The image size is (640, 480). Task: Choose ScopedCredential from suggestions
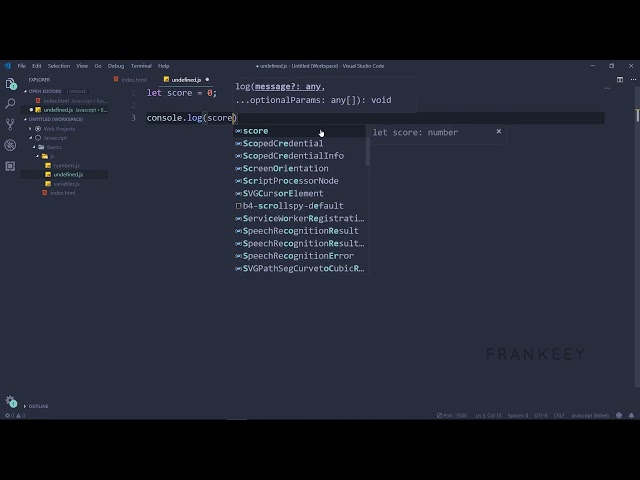(x=300, y=144)
